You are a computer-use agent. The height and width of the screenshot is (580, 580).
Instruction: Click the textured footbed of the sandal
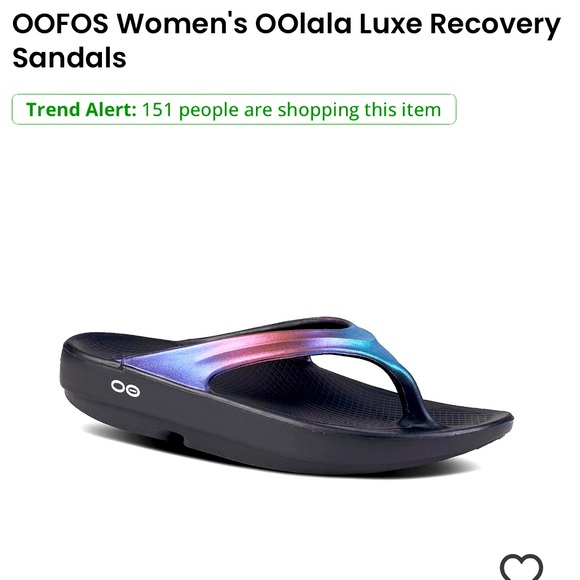[314, 392]
